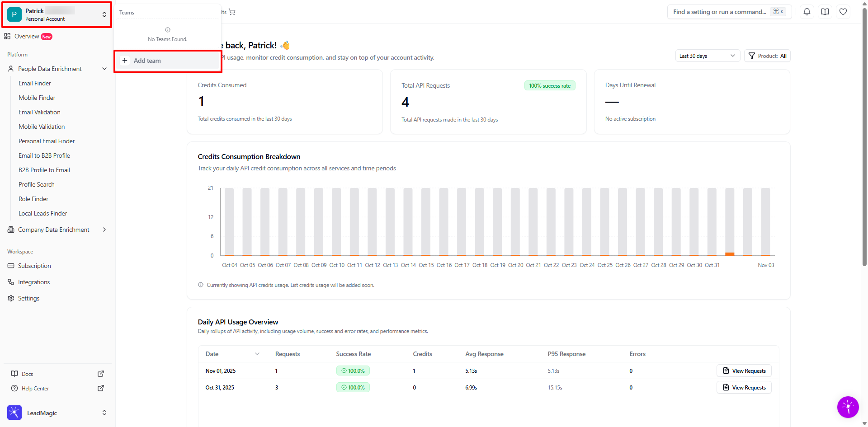Open the notifications bell icon
The width and height of the screenshot is (868, 427).
coord(807,12)
